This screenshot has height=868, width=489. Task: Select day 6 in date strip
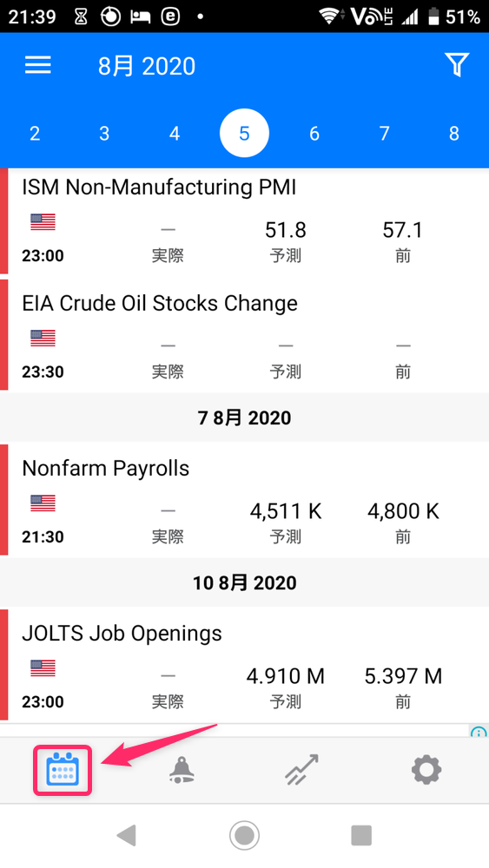(314, 134)
